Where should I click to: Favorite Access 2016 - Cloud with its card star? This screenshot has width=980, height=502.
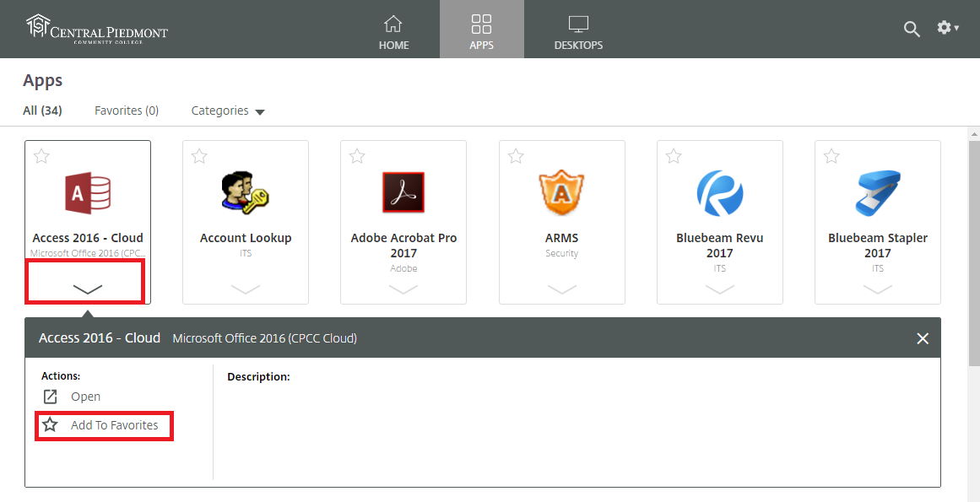tap(41, 156)
